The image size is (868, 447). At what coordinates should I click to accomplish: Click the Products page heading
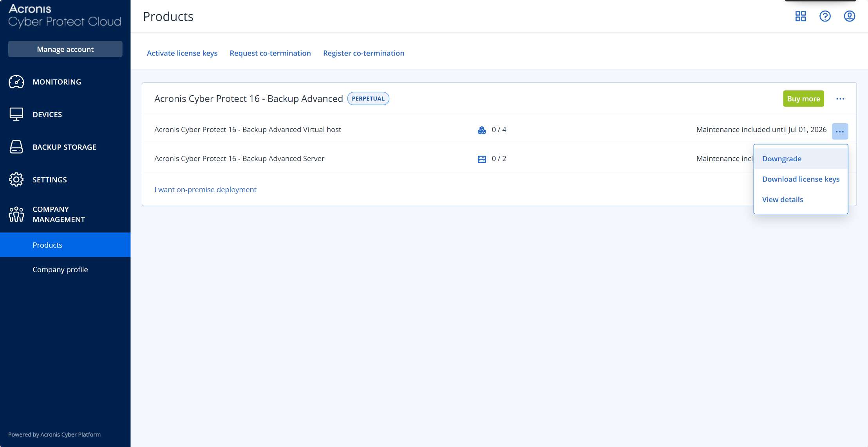(x=168, y=16)
